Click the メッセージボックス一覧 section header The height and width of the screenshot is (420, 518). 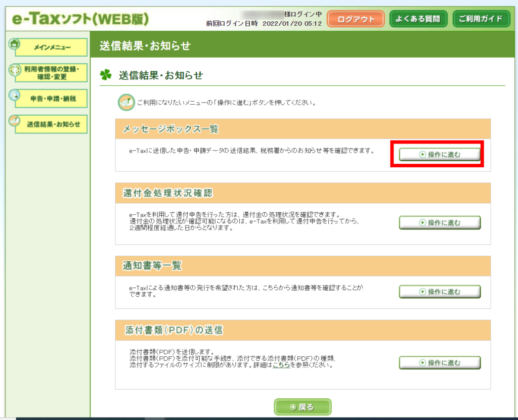(171, 129)
